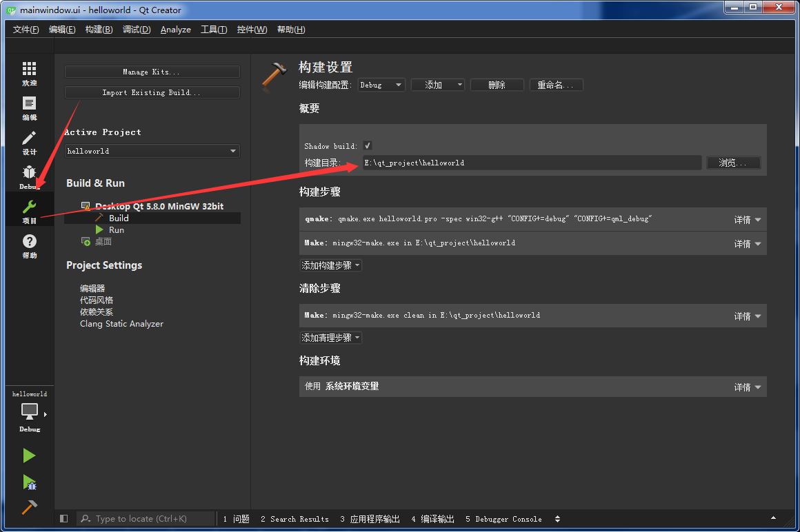Image resolution: width=800 pixels, height=532 pixels.
Task: Open the 帮助(H) menu
Action: tap(291, 30)
